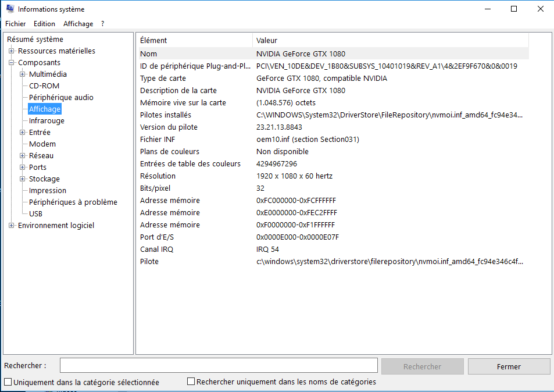The height and width of the screenshot is (392, 554).
Task: Expand the Environnement logiciel node
Action: (11, 226)
